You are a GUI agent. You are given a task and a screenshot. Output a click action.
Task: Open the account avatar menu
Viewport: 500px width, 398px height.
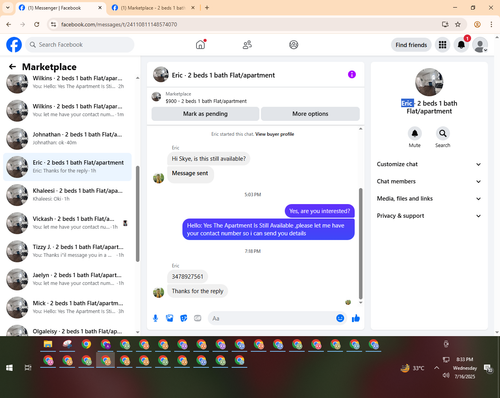point(480,45)
